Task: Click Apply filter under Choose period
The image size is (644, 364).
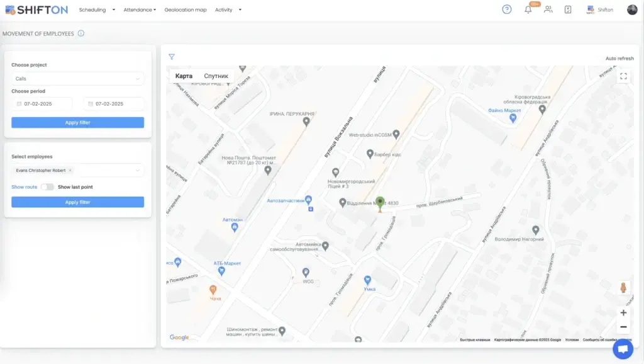Action: 77,123
